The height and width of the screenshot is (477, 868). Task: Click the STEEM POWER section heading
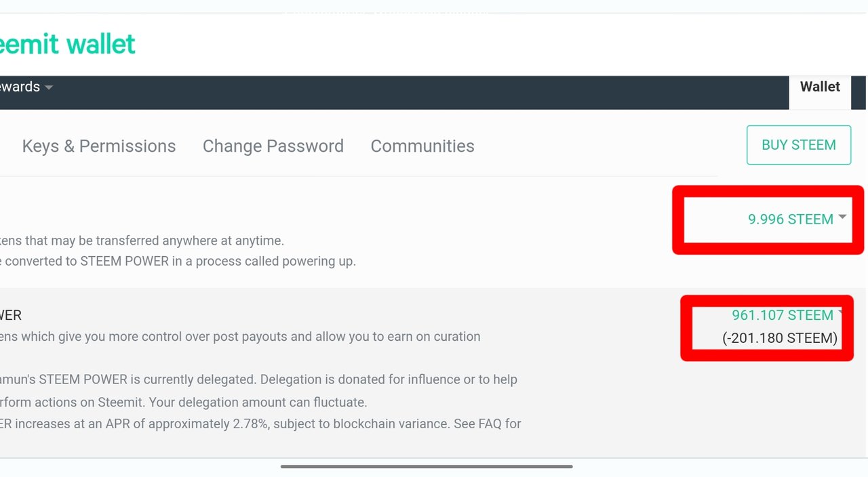point(11,315)
